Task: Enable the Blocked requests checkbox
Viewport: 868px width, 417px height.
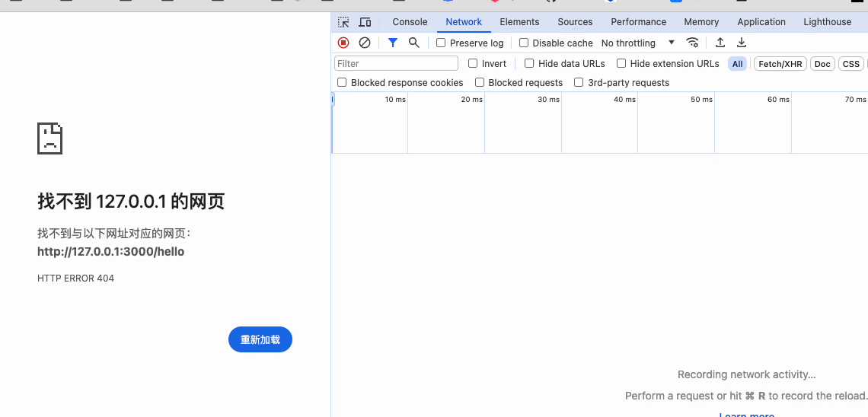Action: click(x=480, y=82)
